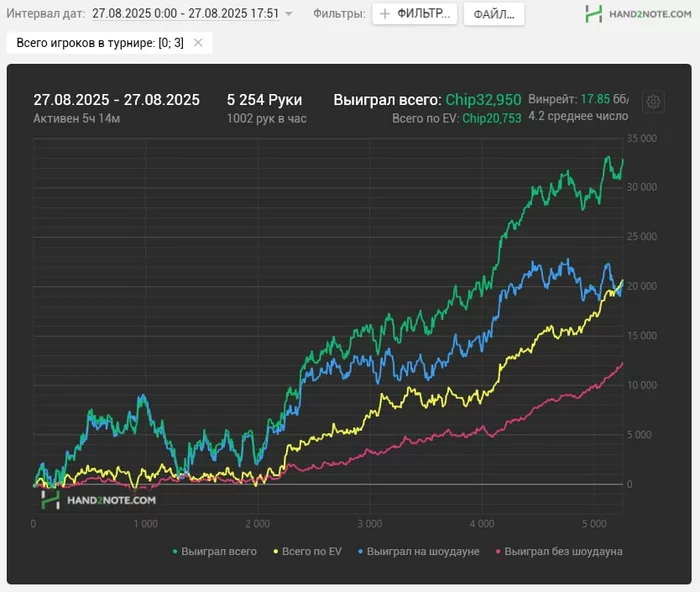Click the 15 000 y-axis label

(x=642, y=336)
